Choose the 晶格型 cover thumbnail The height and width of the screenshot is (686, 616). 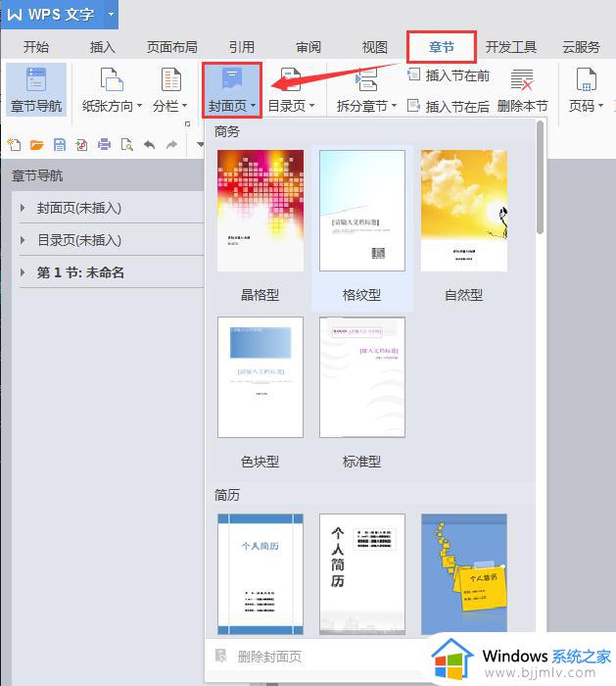coord(261,211)
